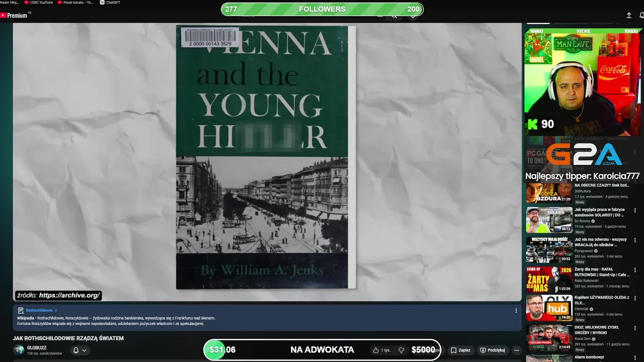Open the notifications bell in the header

[641, 16]
